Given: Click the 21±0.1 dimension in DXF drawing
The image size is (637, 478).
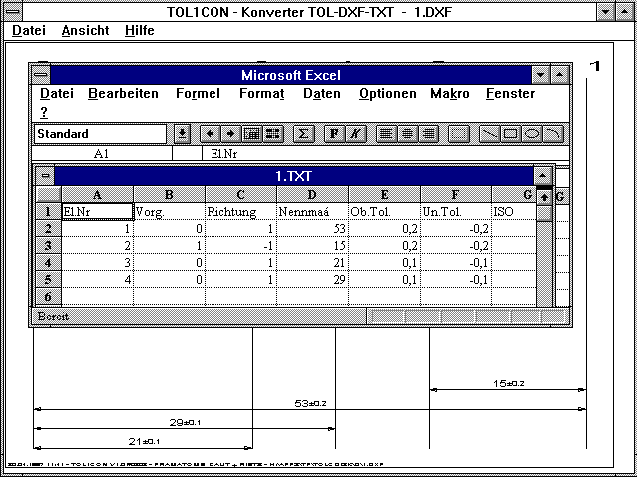Looking at the screenshot, I should point(144,441).
